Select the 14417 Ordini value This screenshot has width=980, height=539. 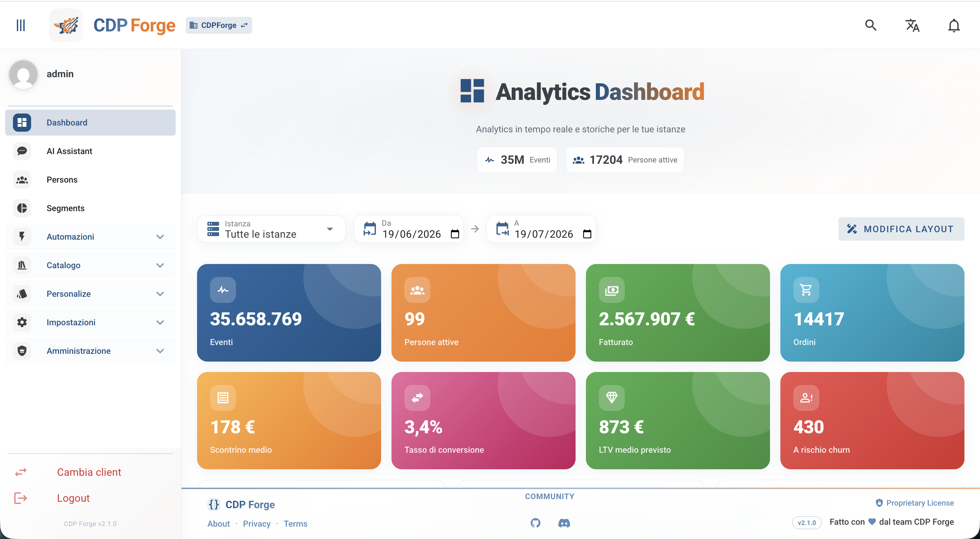[x=819, y=319]
